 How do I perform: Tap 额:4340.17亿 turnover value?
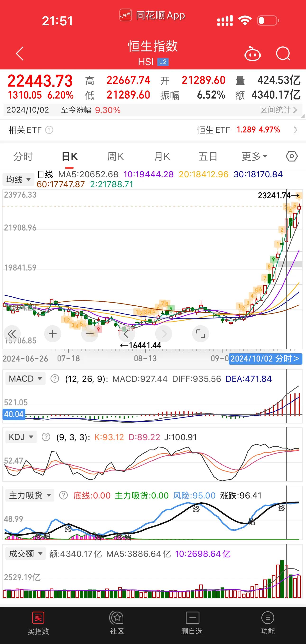pyautogui.click(x=76, y=553)
